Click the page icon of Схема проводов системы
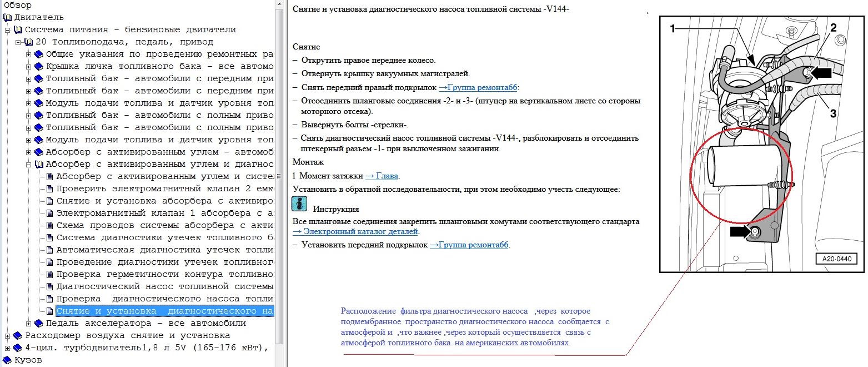This screenshot has width=868, height=367. point(50,226)
